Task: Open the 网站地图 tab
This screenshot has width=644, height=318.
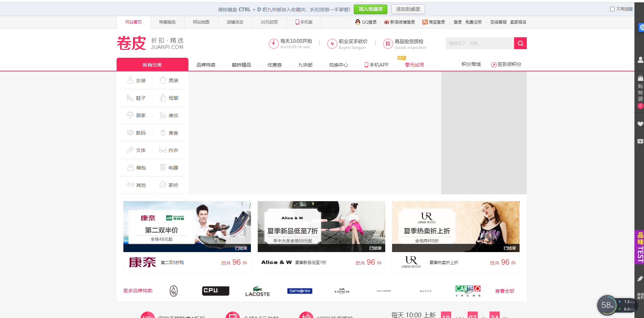Action: (201, 22)
